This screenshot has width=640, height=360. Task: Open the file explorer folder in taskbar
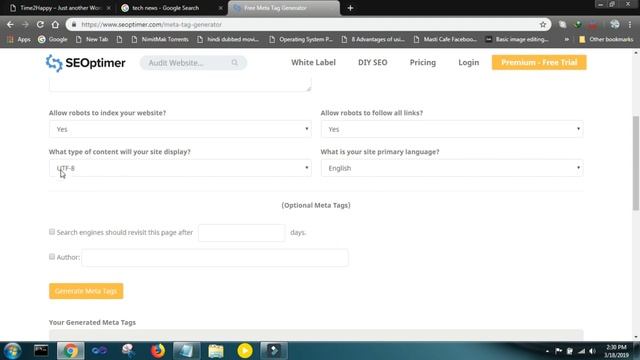(216, 351)
